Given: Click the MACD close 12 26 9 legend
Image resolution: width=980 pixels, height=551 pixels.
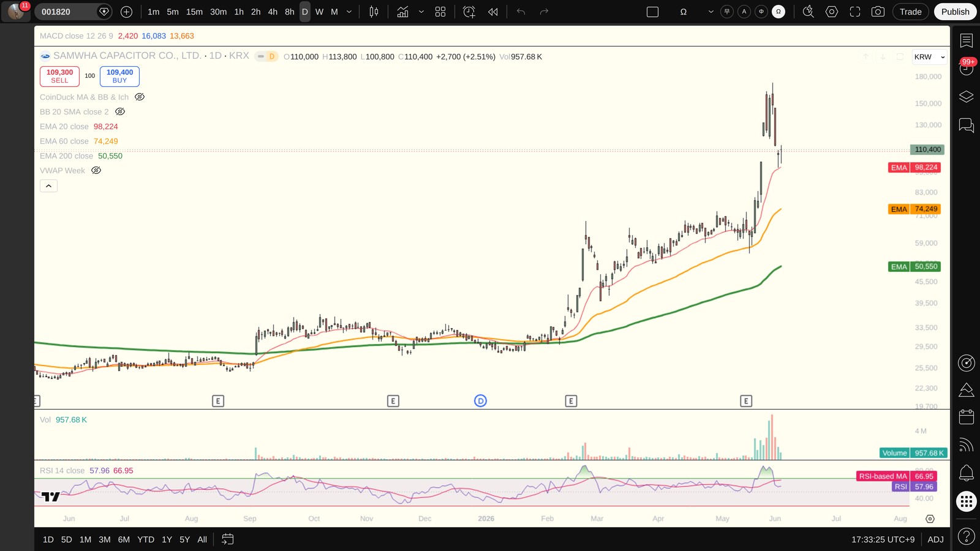Looking at the screenshot, I should click(77, 36).
